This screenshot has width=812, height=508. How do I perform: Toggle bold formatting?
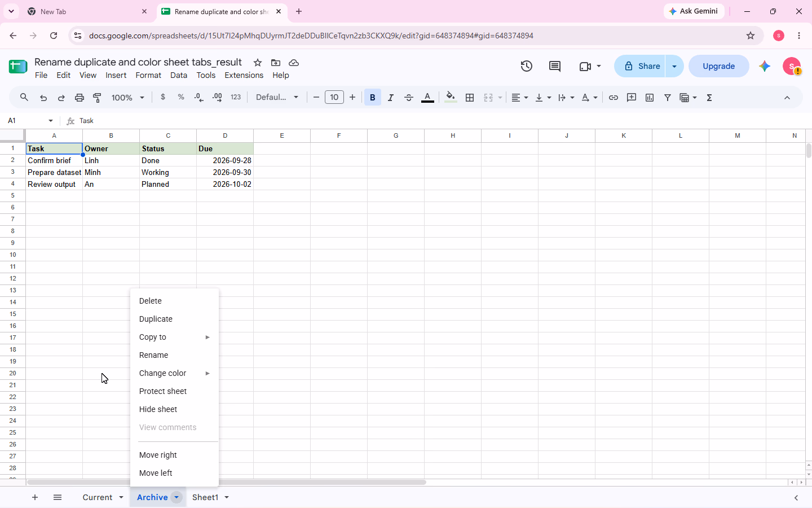(373, 98)
